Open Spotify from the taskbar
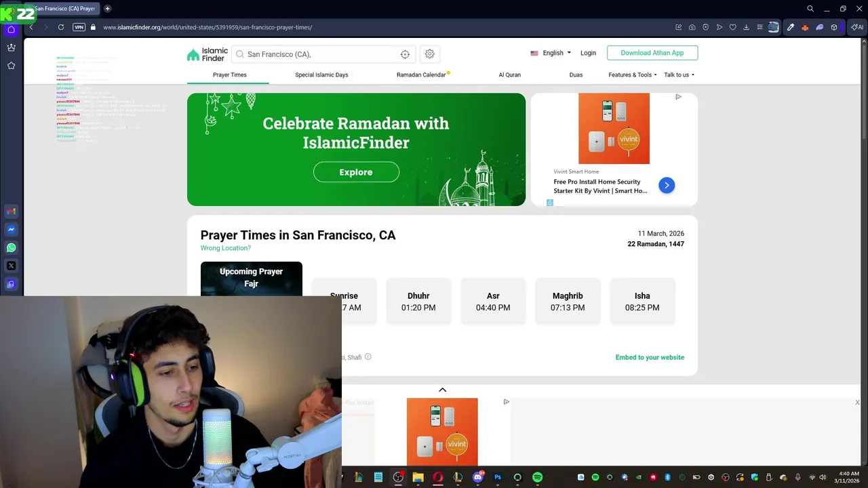 tap(537, 477)
